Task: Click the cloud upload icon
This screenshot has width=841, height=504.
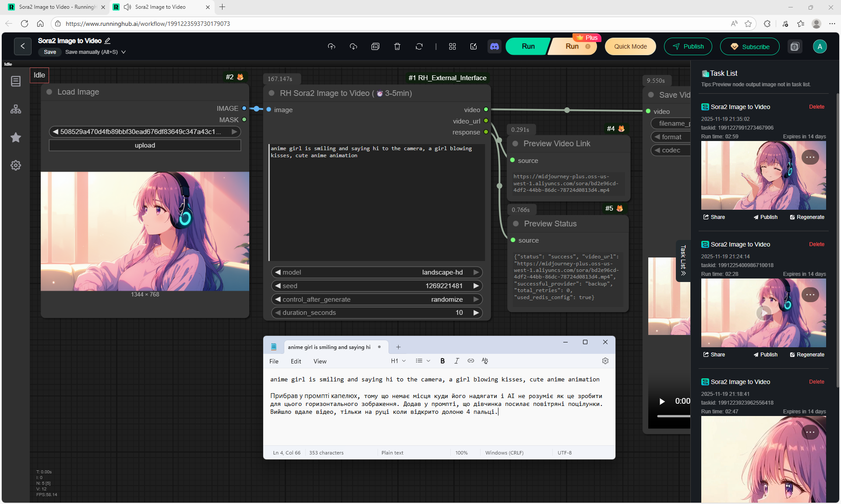Action: tap(332, 46)
